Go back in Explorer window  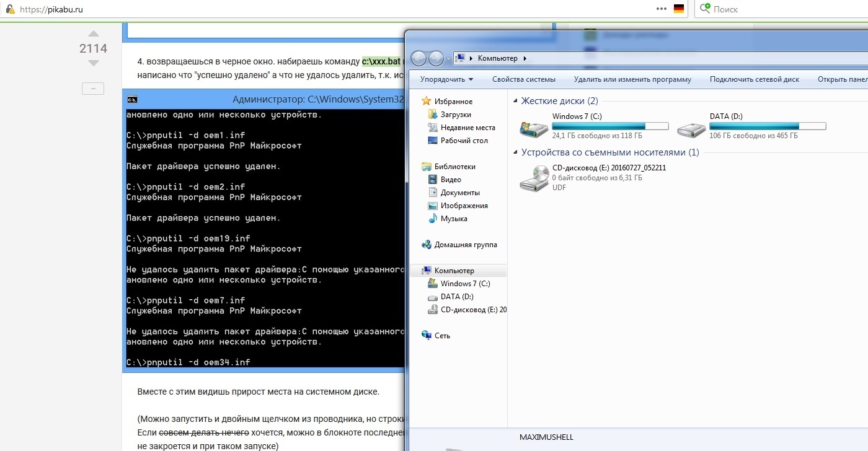pyautogui.click(x=418, y=58)
